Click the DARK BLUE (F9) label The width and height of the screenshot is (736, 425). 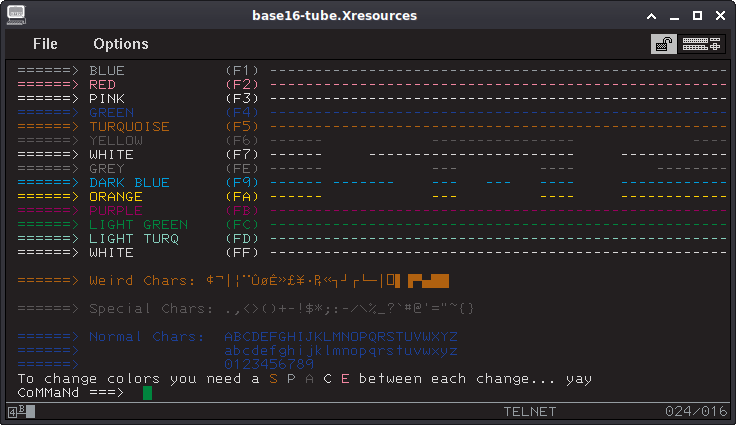click(x=130, y=183)
